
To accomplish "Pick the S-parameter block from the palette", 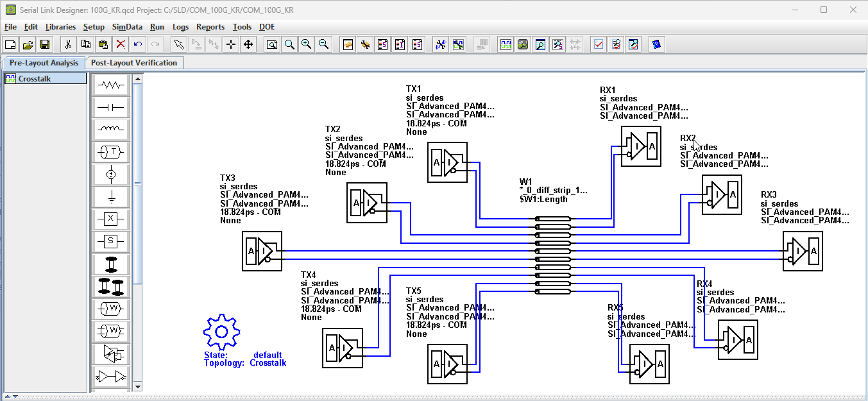I will pyautogui.click(x=110, y=241).
